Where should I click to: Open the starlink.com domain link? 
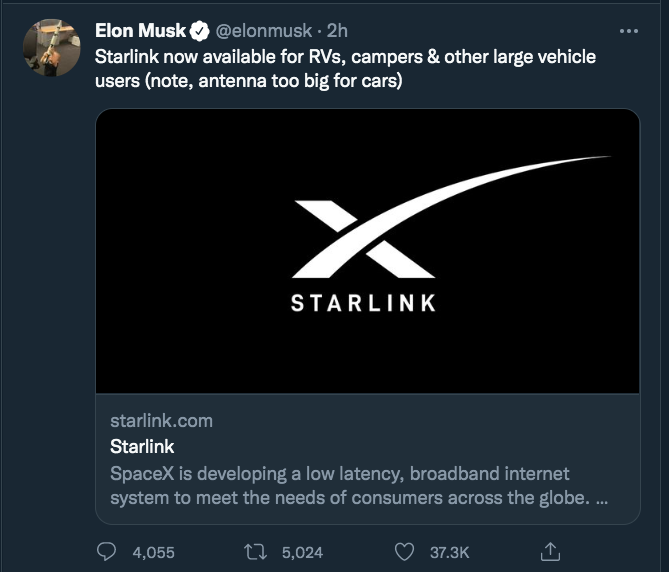point(161,421)
